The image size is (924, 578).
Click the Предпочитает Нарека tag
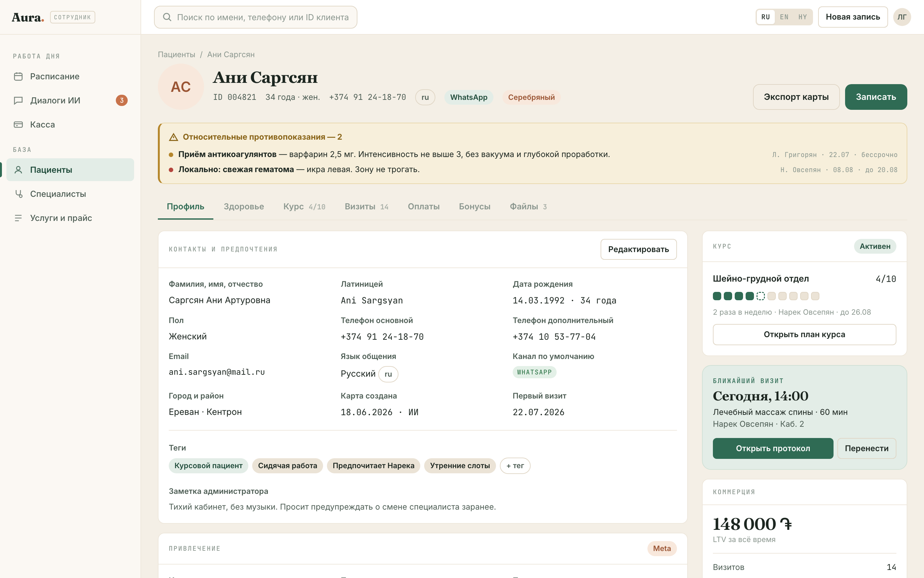pyautogui.click(x=373, y=466)
